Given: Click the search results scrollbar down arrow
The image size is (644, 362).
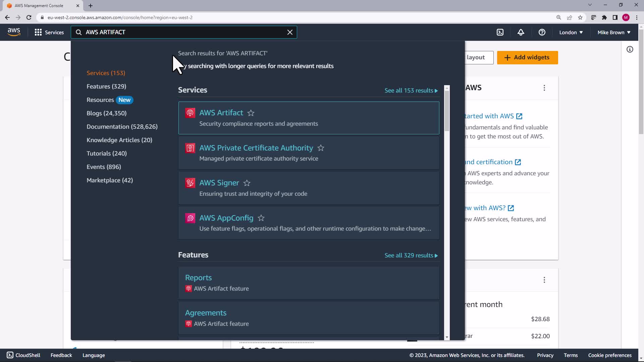Looking at the screenshot, I should pyautogui.click(x=447, y=337).
